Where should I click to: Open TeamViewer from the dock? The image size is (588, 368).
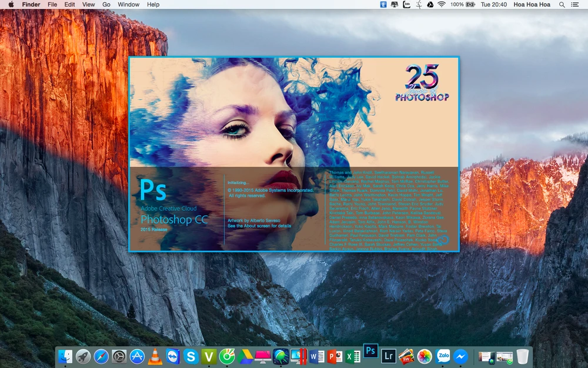tap(173, 356)
